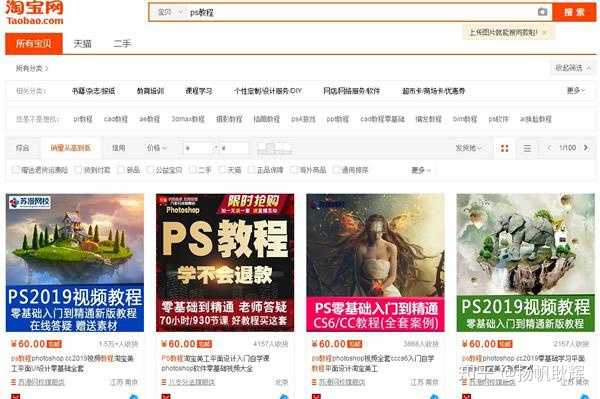Viewport: 600px width, 399px height.
Task: Expand 更多 in related categories row
Action: [x=575, y=91]
